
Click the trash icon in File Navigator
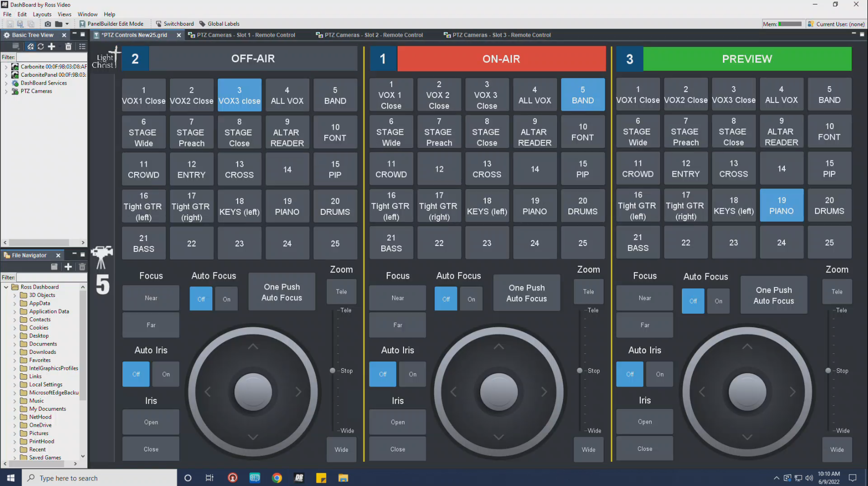click(82, 267)
